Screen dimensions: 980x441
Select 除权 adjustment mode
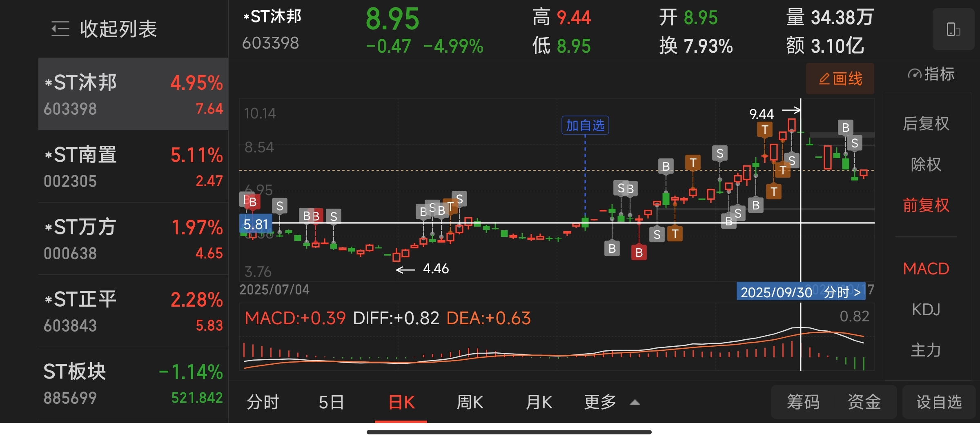coord(926,164)
